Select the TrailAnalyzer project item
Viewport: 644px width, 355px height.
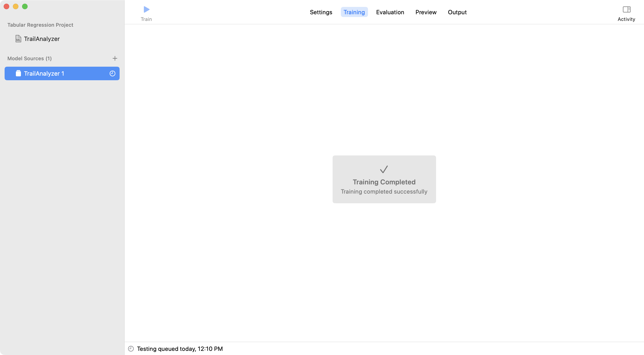click(42, 39)
